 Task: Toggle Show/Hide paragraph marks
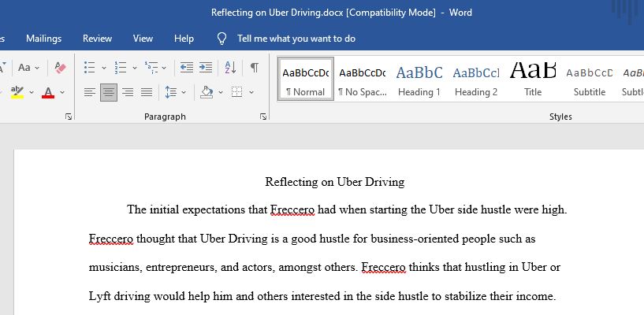255,67
